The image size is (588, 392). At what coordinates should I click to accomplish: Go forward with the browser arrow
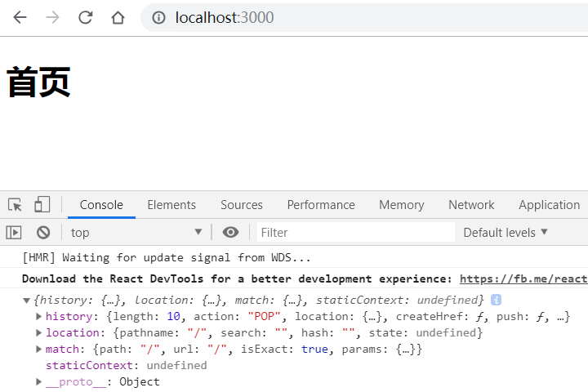52,17
